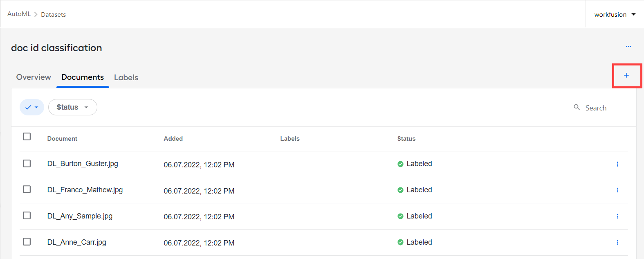The image size is (644, 259).
Task: Open the kebab menu for DL_Anne_Carr.jpg
Action: (617, 242)
